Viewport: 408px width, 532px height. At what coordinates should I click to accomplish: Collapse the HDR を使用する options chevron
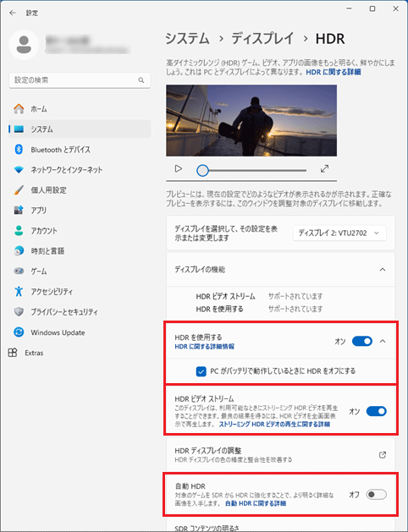(x=383, y=342)
